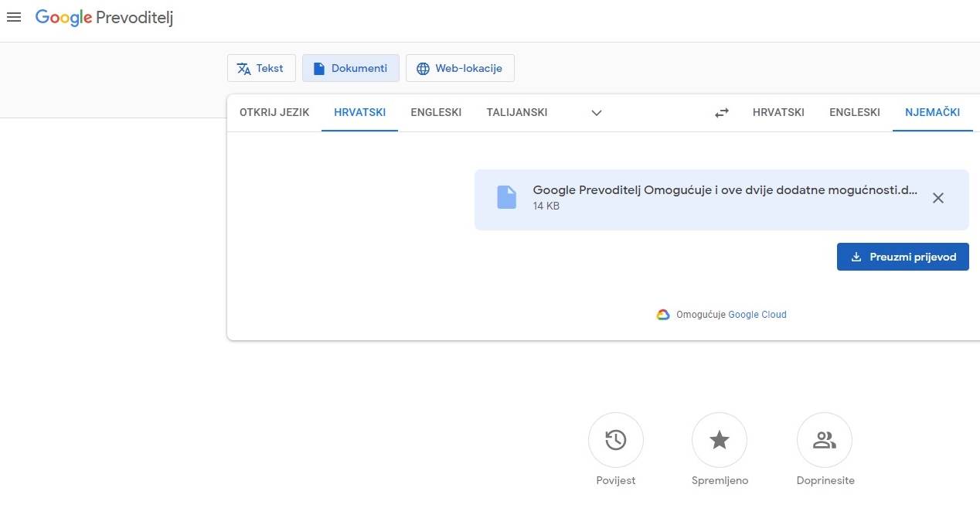The width and height of the screenshot is (980, 532).
Task: Click the uploaded document file icon
Action: point(506,197)
